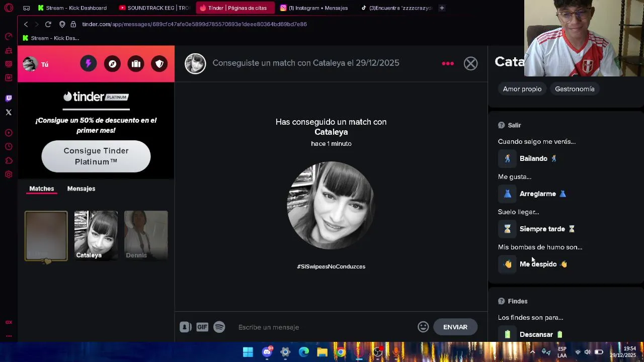This screenshot has width=644, height=362.
Task: Open File Explorer from the taskbar
Action: 322,352
